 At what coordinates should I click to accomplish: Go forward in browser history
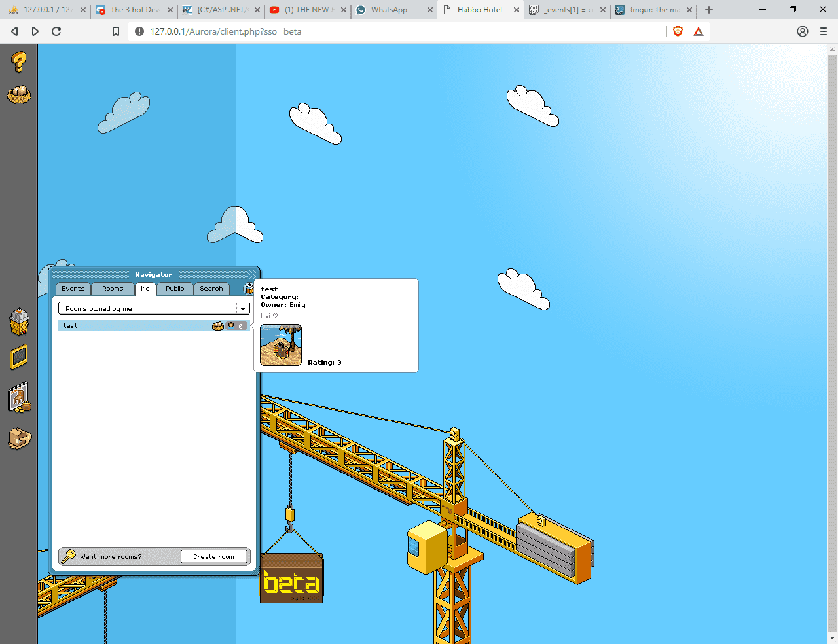(x=35, y=31)
